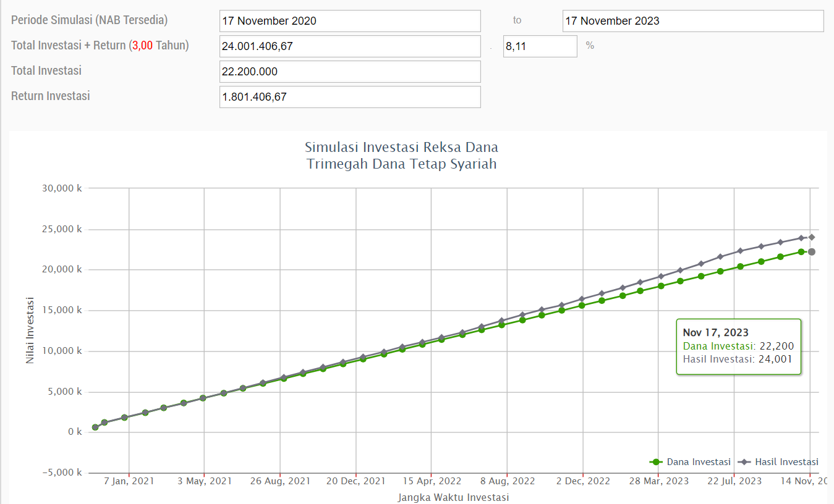Click the chart title 'Simulasi Investasi Reksa Dana'
The width and height of the screenshot is (834, 504).
(x=401, y=148)
